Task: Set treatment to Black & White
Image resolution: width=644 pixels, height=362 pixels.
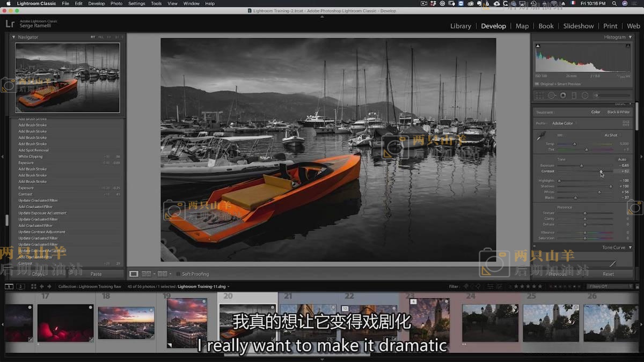Action: tap(618, 112)
